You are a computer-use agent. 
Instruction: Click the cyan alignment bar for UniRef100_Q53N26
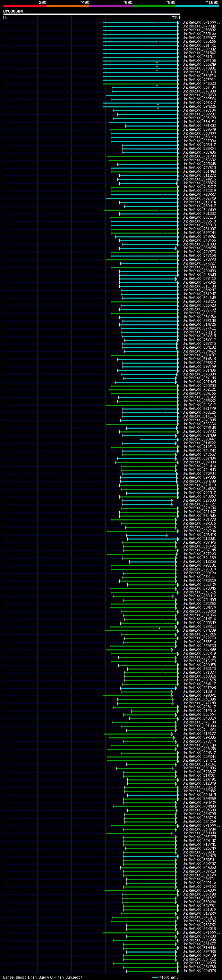(x=147, y=535)
